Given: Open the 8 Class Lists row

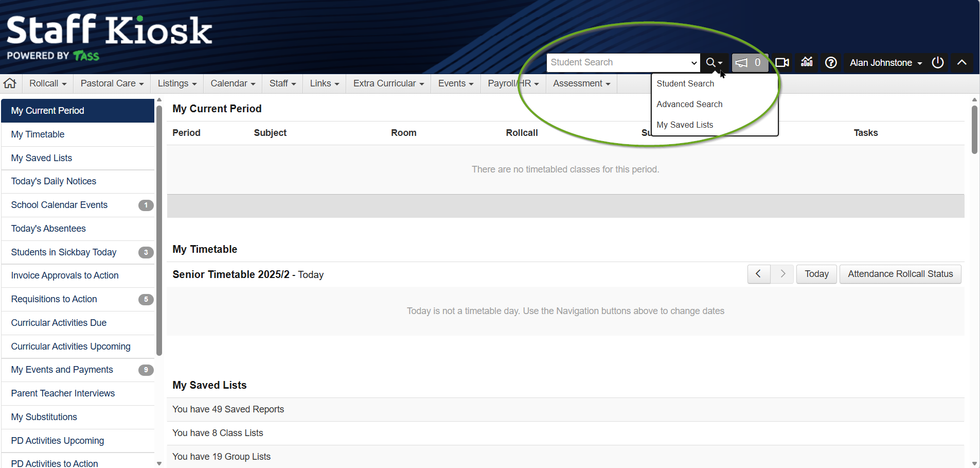Looking at the screenshot, I should point(565,433).
